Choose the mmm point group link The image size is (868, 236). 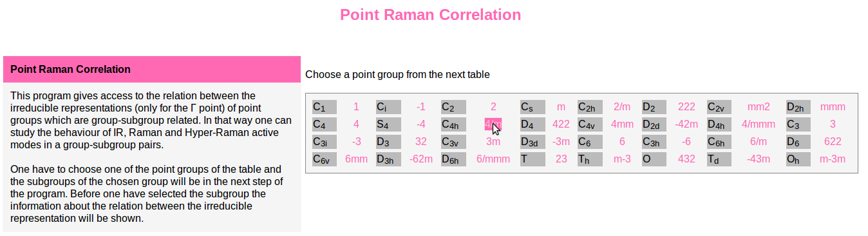[x=833, y=106]
